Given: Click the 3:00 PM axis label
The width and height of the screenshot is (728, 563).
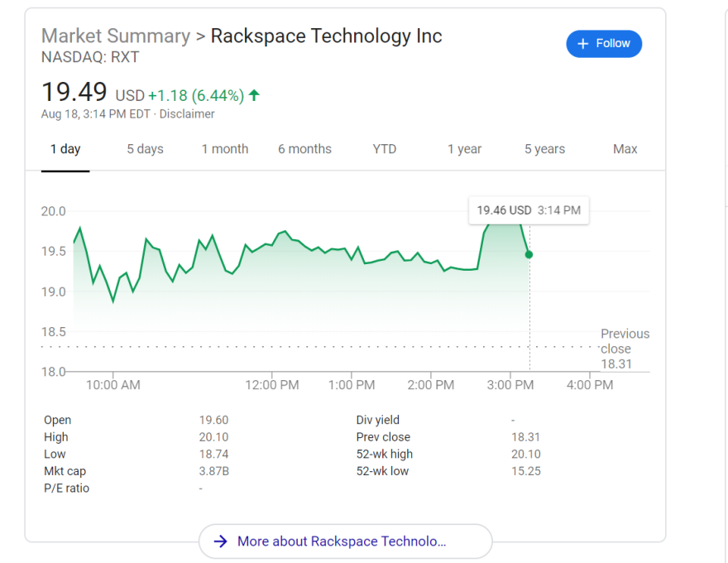Looking at the screenshot, I should (510, 385).
